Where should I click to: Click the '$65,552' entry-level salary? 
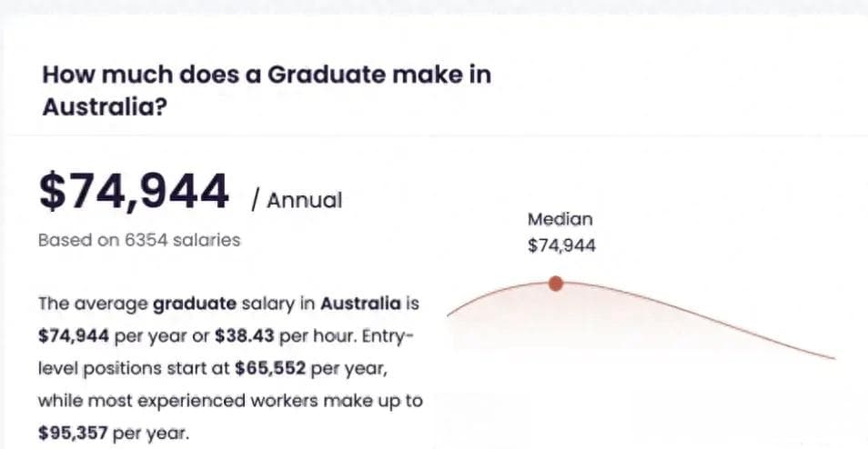(x=270, y=369)
